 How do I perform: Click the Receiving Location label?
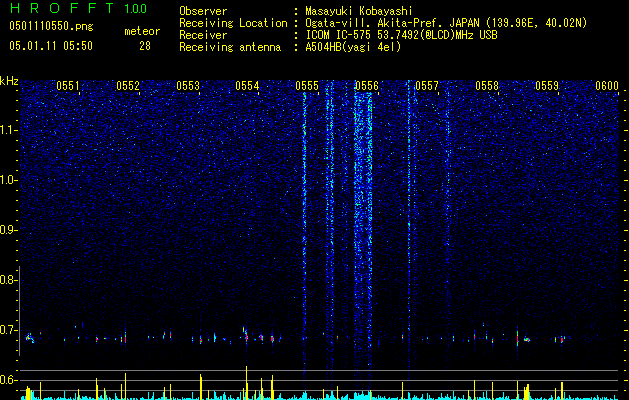tap(233, 23)
